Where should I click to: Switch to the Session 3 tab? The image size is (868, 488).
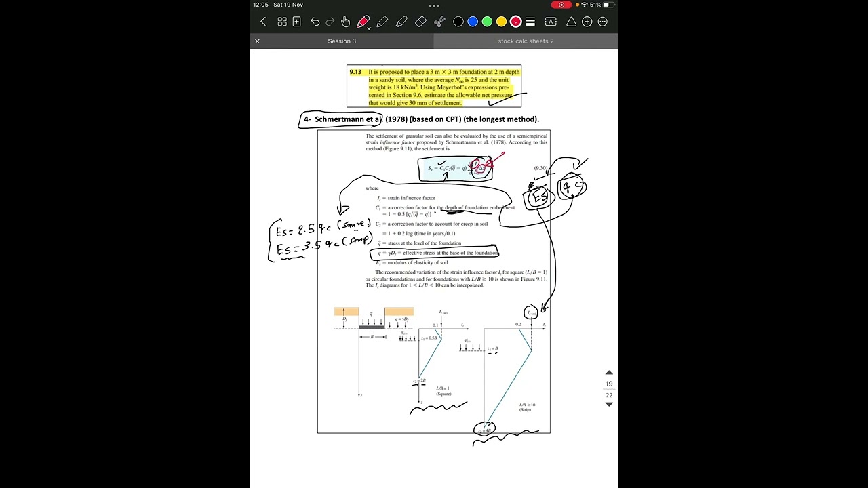pos(342,41)
